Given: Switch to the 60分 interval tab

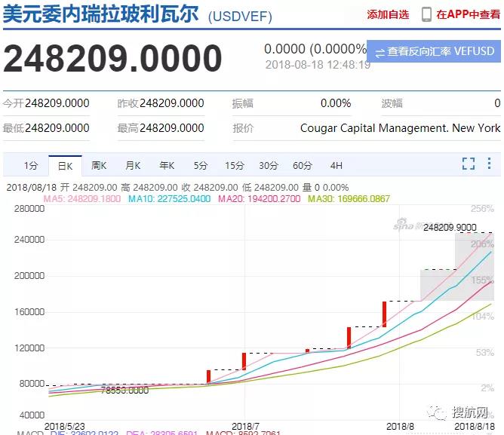Looking at the screenshot, I should (302, 166).
